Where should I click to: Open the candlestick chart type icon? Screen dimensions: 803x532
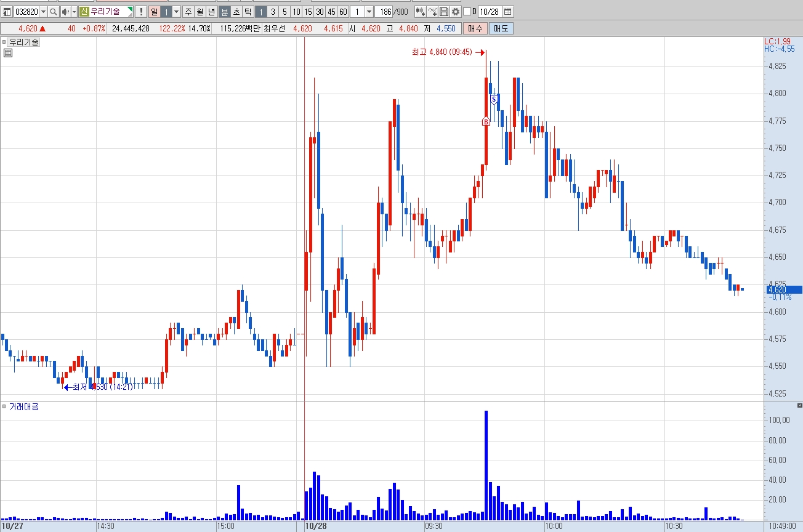(x=420, y=12)
